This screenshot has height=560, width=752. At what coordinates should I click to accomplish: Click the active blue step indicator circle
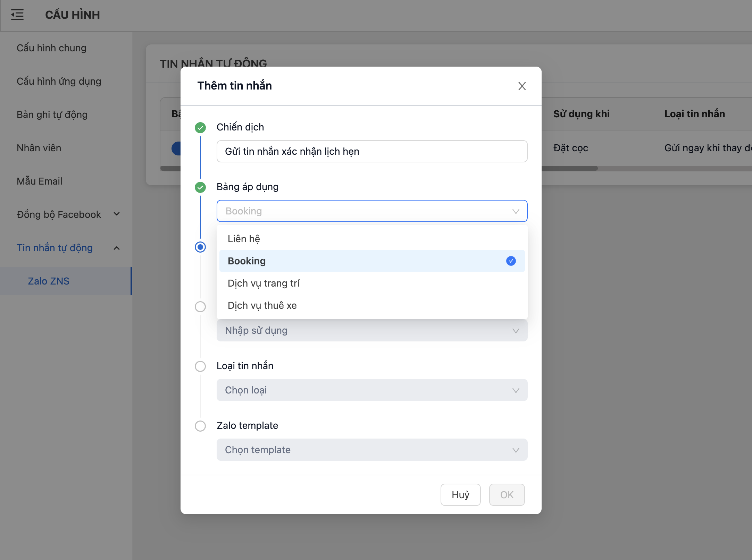200,247
